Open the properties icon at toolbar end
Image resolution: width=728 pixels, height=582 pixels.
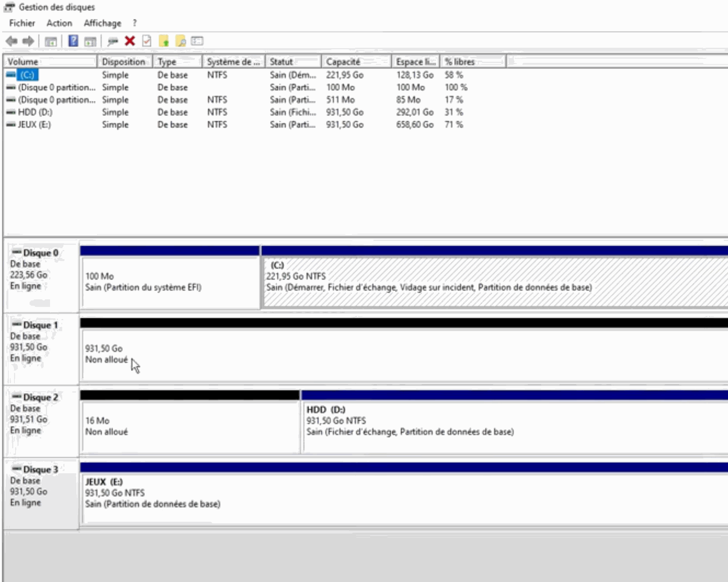197,41
